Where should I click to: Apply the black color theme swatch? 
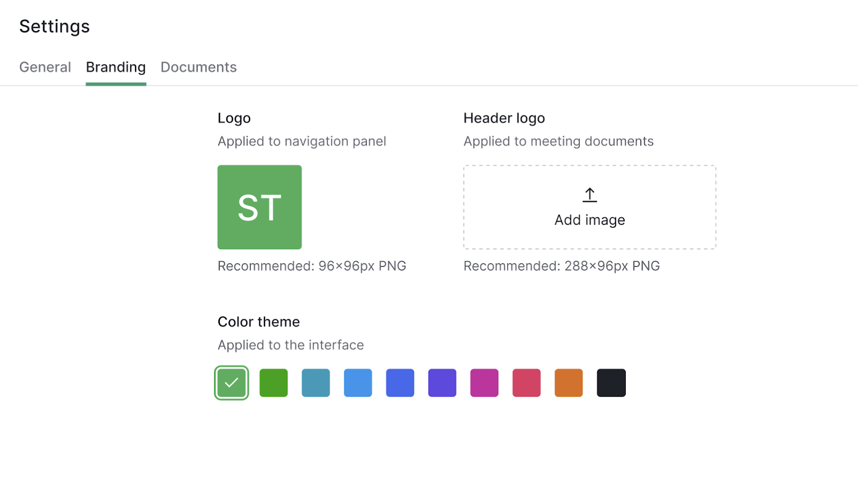pos(611,383)
